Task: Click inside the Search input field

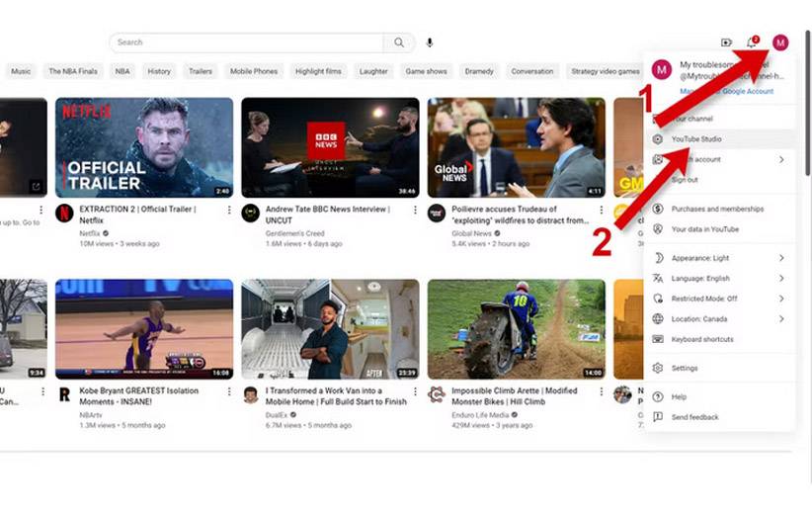Action: tap(247, 43)
